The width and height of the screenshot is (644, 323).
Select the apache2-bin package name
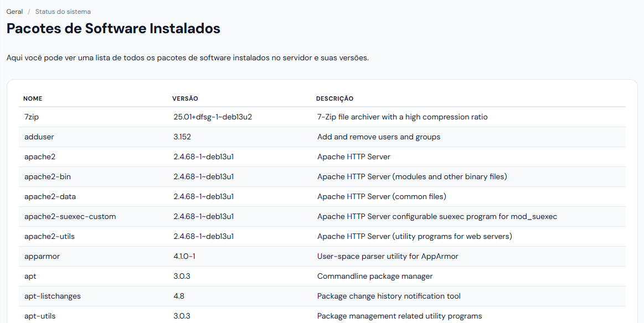(x=48, y=176)
